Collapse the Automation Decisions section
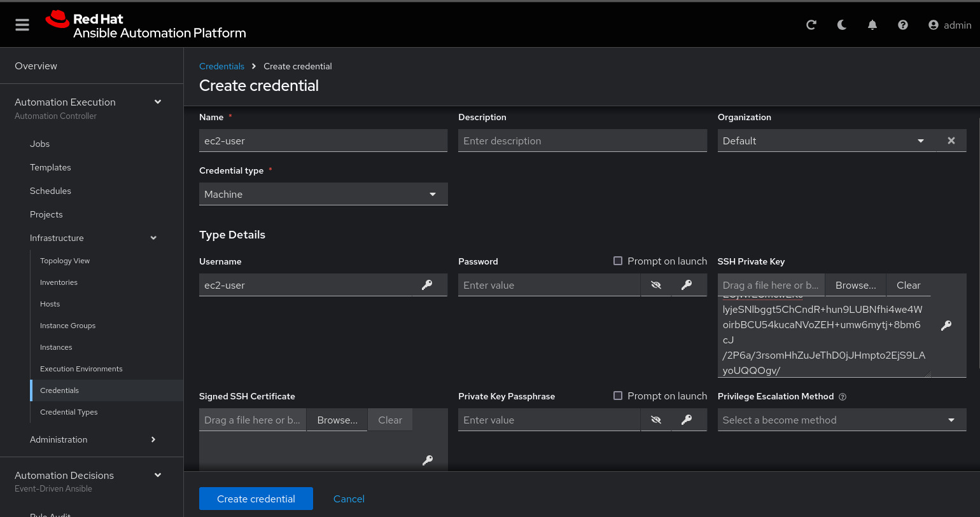Image resolution: width=980 pixels, height=517 pixels. pos(158,475)
